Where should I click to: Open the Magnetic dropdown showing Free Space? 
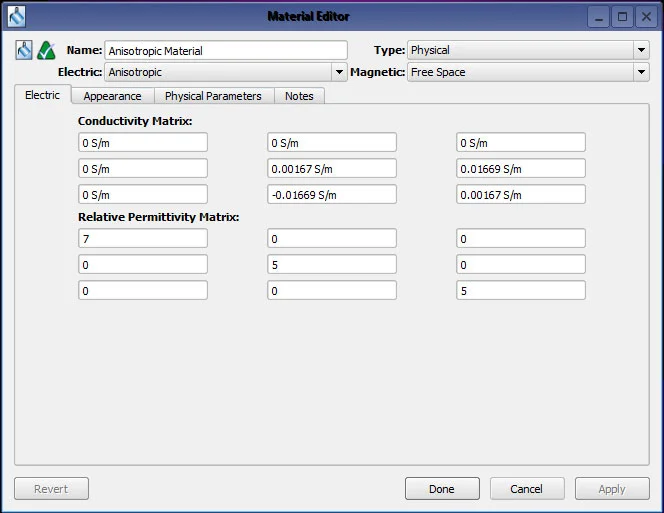(x=528, y=72)
